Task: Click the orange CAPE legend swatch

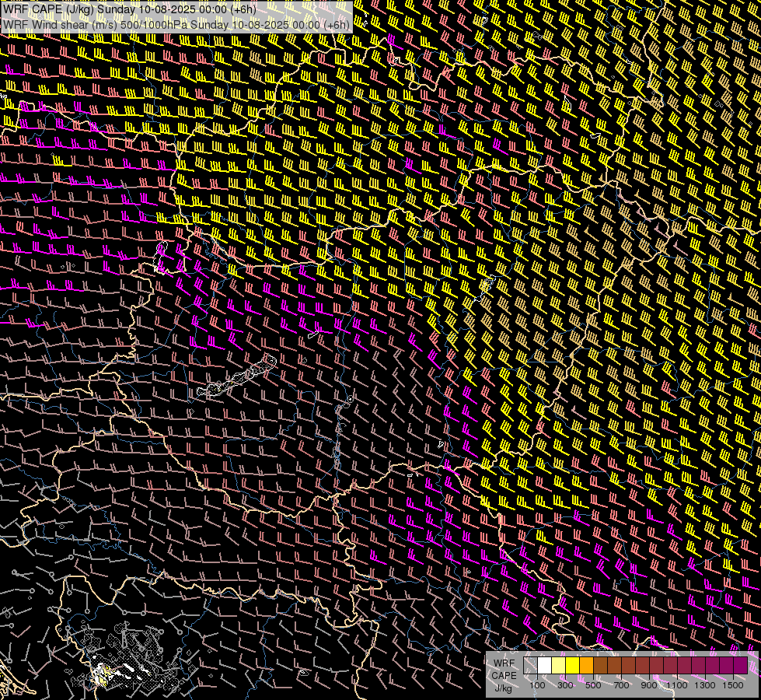Action: pyautogui.click(x=586, y=665)
